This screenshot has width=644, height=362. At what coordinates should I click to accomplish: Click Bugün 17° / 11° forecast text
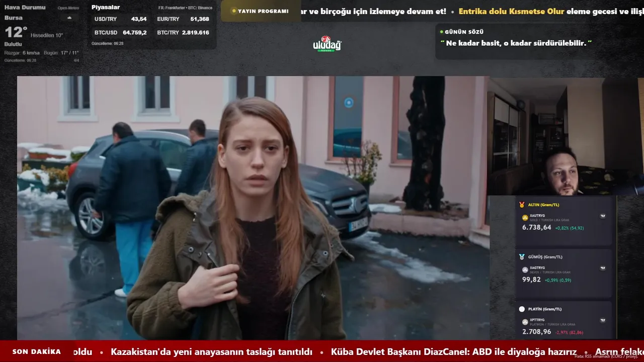[x=61, y=53]
